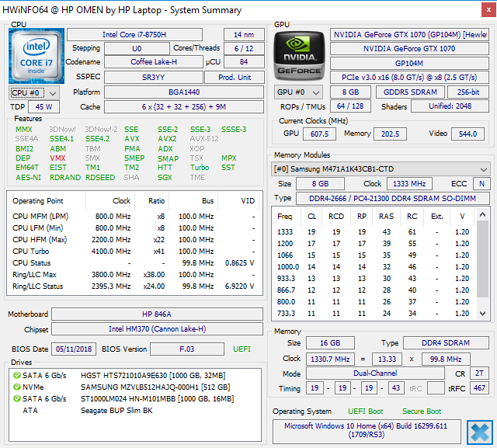
Task: Click green status icon beside HGST drive
Action: (16, 375)
